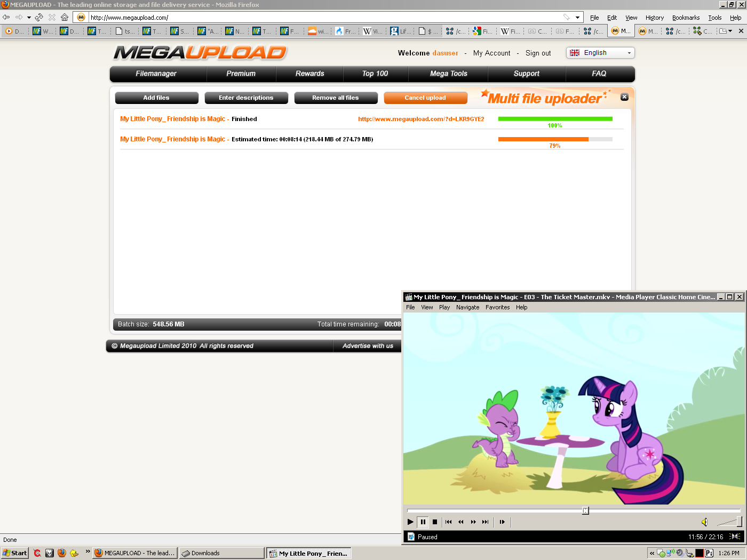Image resolution: width=747 pixels, height=560 pixels.
Task: Go to Firefox Home icon
Action: [65, 17]
